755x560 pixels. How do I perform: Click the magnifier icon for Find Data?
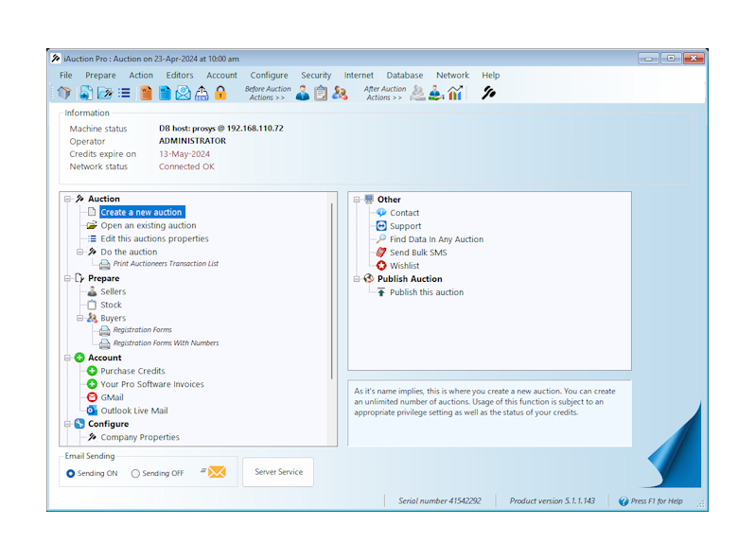(381, 238)
